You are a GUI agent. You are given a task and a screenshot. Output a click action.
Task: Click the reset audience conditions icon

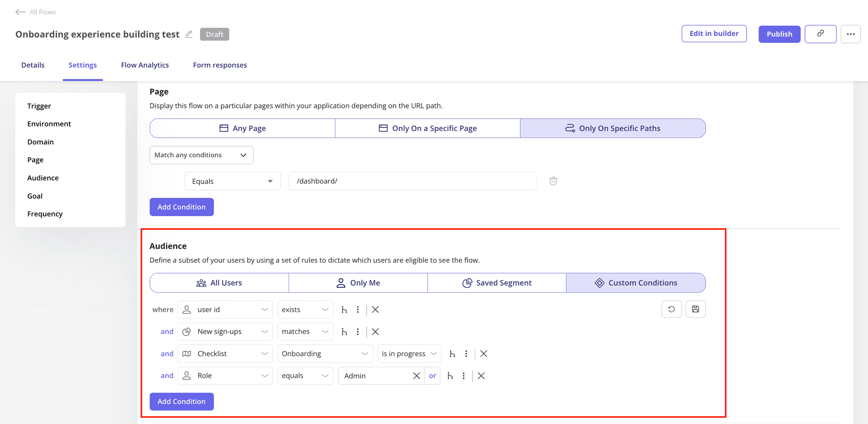pos(671,309)
